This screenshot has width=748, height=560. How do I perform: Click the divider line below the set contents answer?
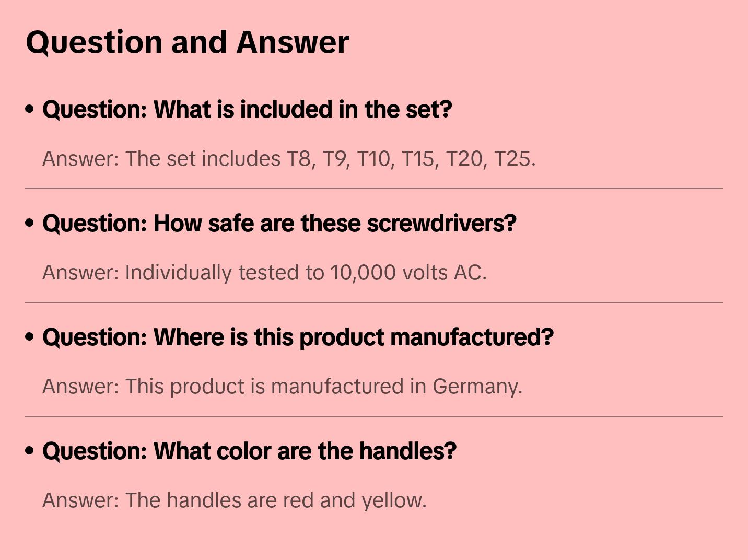click(x=374, y=189)
